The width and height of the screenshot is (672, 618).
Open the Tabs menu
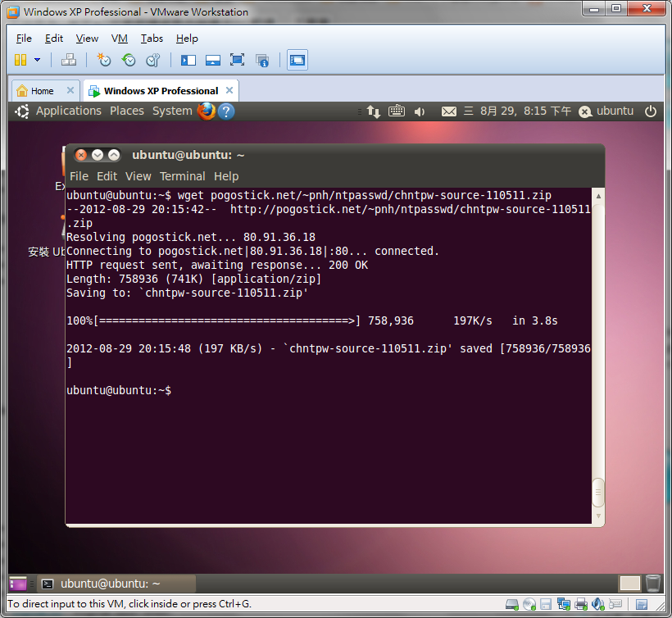(152, 39)
